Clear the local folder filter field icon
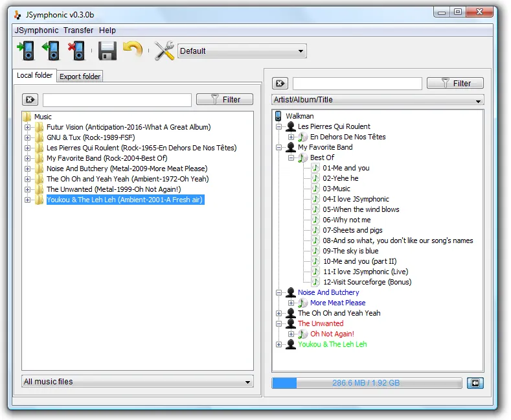The height and width of the screenshot is (420, 511). point(30,99)
